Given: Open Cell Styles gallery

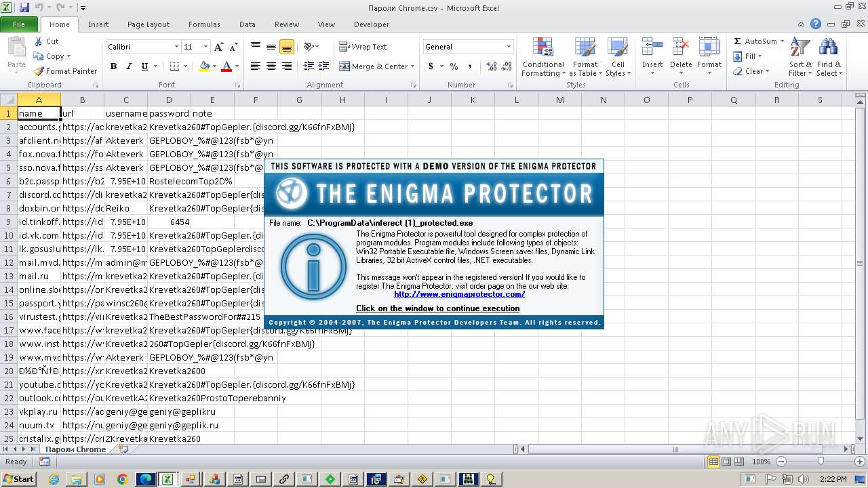Looking at the screenshot, I should (x=617, y=57).
